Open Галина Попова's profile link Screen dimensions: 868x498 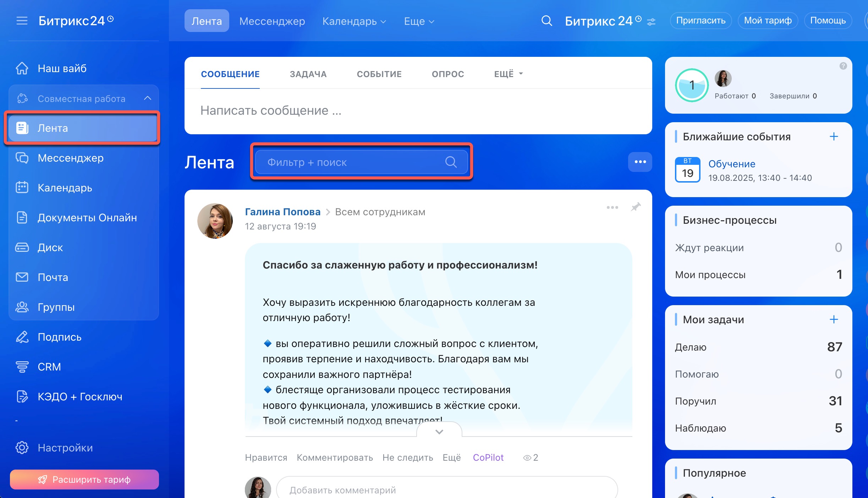pyautogui.click(x=282, y=212)
